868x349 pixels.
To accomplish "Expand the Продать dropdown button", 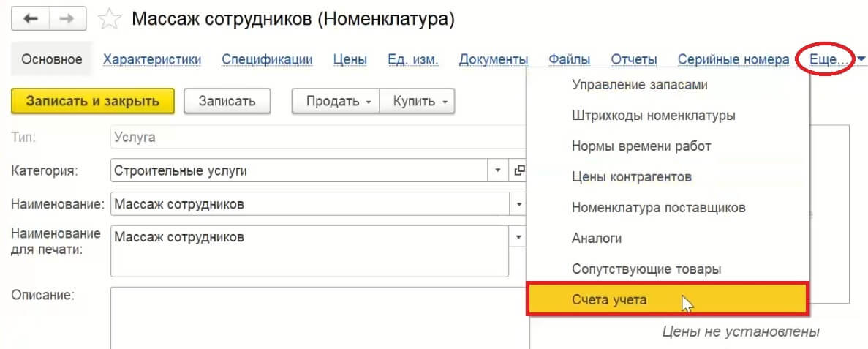I will tap(336, 102).
